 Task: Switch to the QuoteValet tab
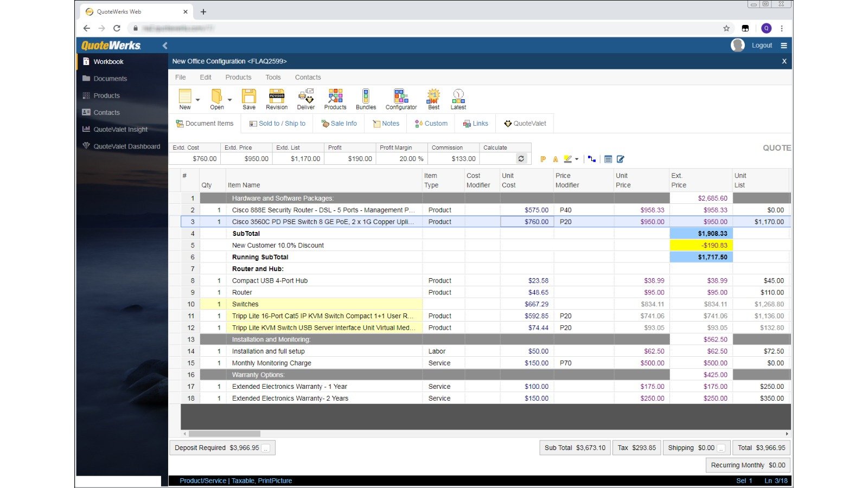(525, 124)
